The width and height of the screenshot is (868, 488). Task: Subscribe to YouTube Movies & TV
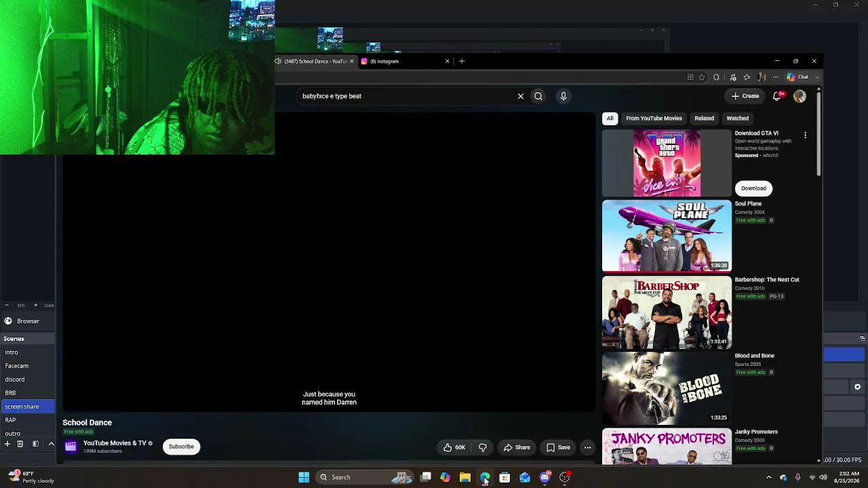tap(181, 447)
